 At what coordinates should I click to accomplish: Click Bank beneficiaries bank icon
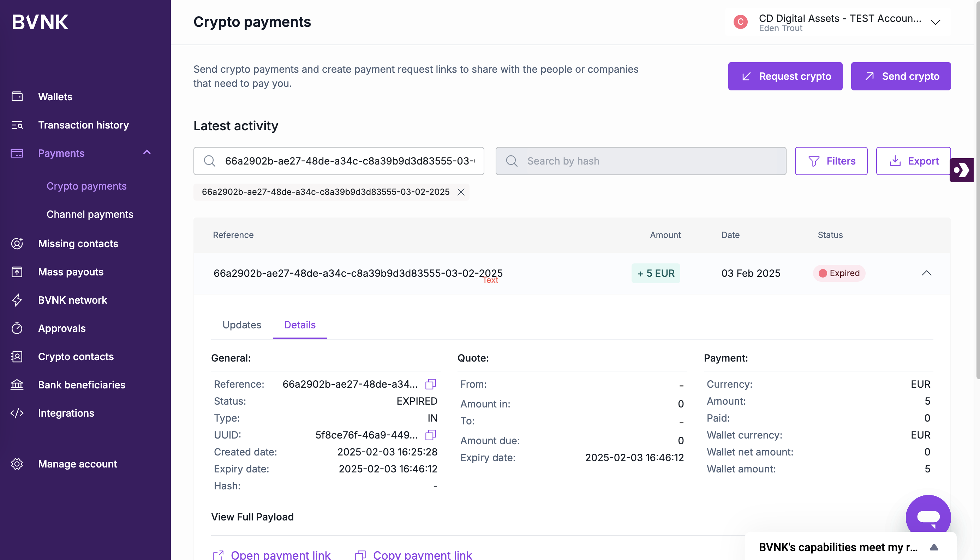pos(17,385)
